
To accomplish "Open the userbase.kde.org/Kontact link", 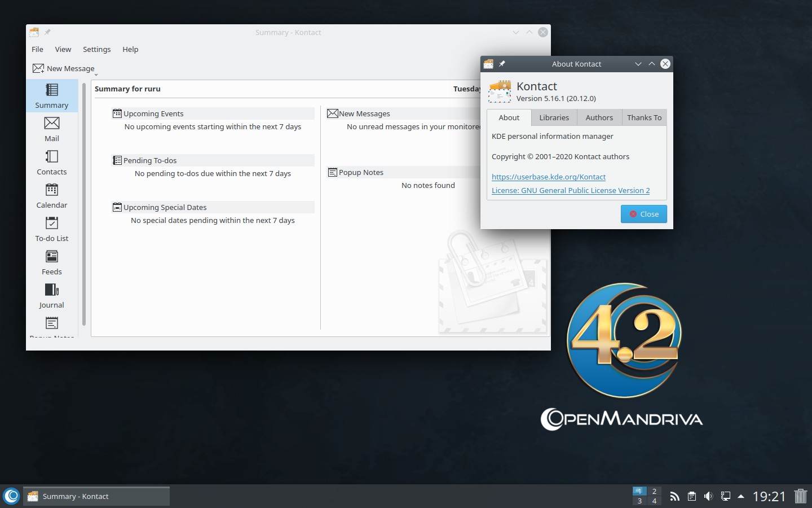I will tap(549, 177).
